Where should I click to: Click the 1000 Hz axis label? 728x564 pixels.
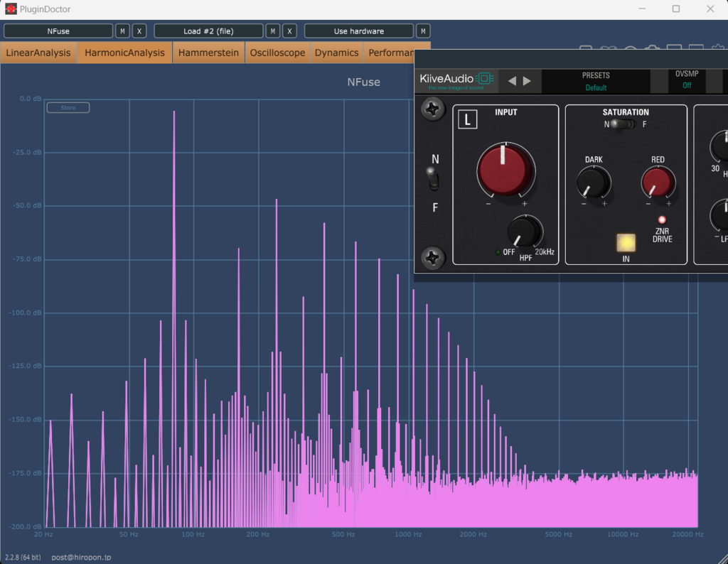(408, 534)
